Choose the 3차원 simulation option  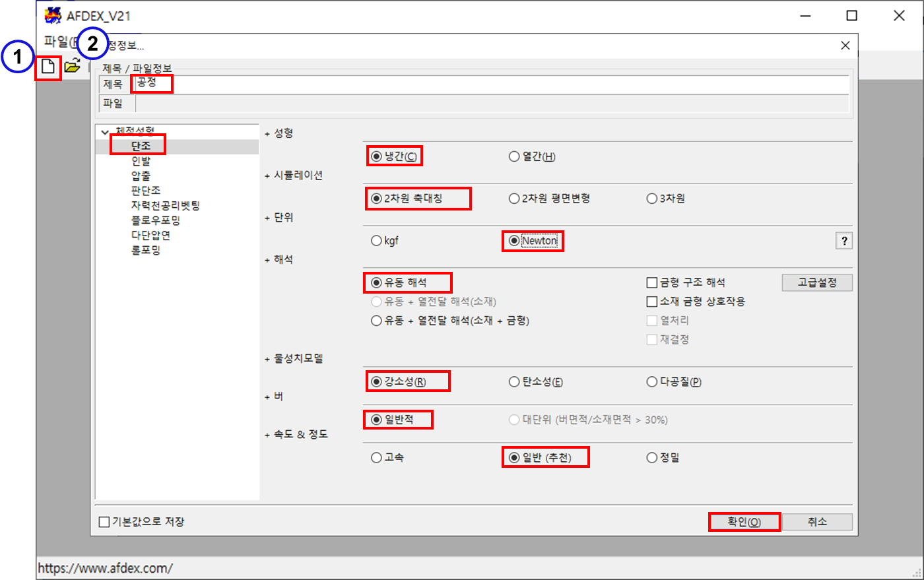[x=652, y=199]
